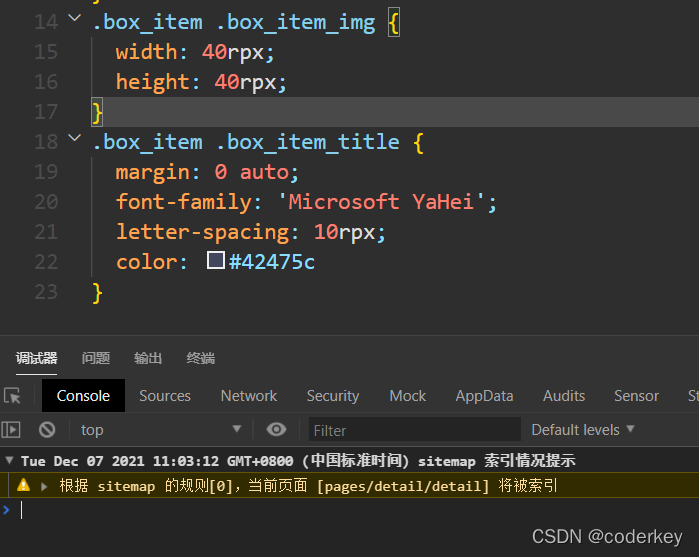The height and width of the screenshot is (557, 699).
Task: Open the Mock tab
Action: (x=407, y=396)
